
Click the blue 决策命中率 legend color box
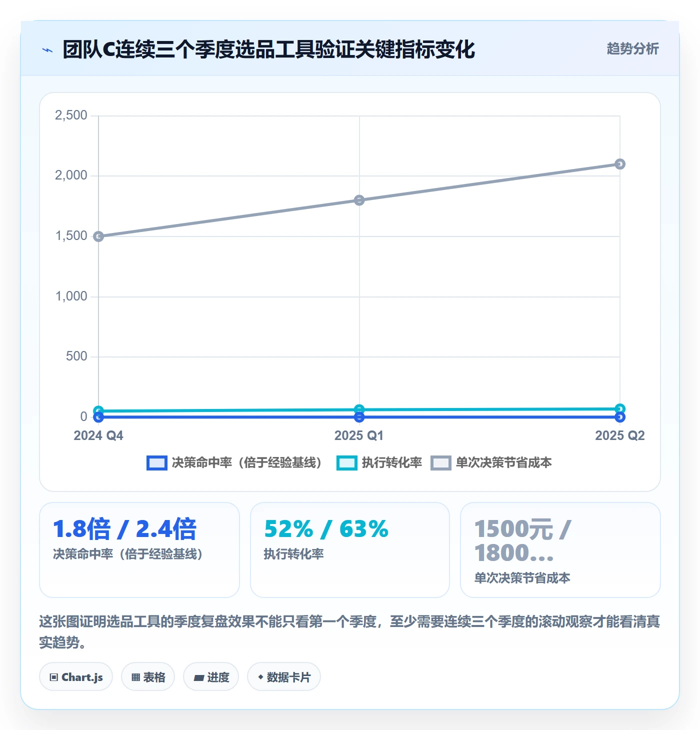pyautogui.click(x=156, y=463)
